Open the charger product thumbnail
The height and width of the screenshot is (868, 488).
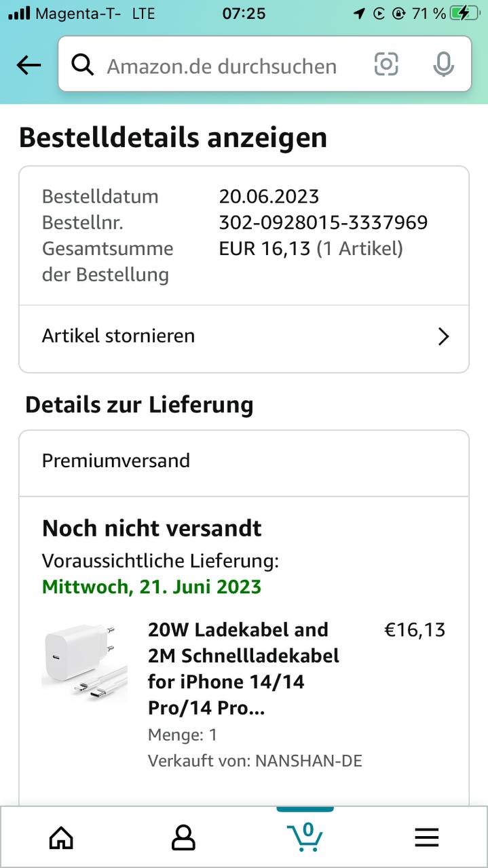click(85, 663)
